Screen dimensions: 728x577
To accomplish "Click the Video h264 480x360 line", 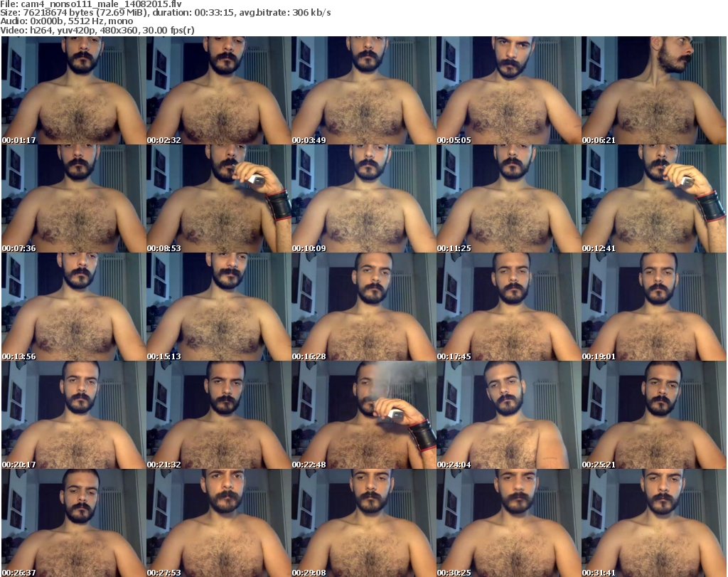I will point(97,30).
